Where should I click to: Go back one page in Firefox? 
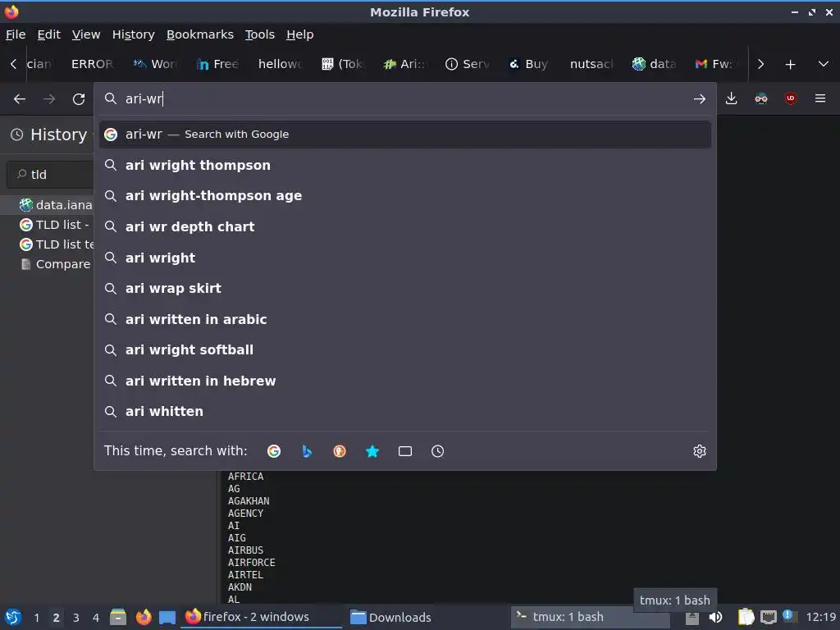(x=20, y=99)
